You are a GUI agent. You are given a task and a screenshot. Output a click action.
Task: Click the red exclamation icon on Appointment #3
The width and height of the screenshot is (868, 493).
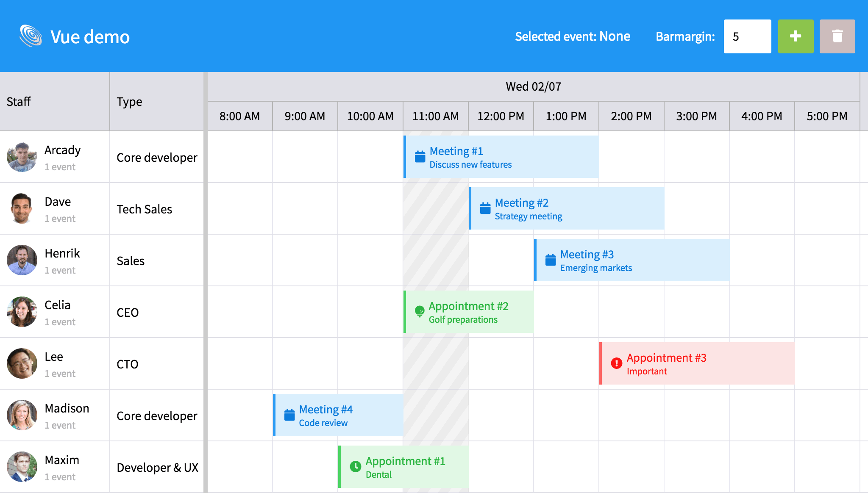point(616,363)
